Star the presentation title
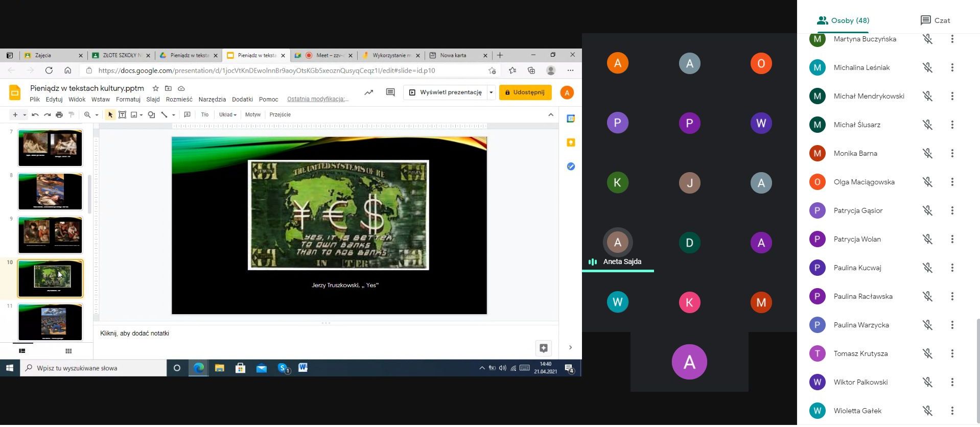Image resolution: width=980 pixels, height=427 pixels. 156,88
